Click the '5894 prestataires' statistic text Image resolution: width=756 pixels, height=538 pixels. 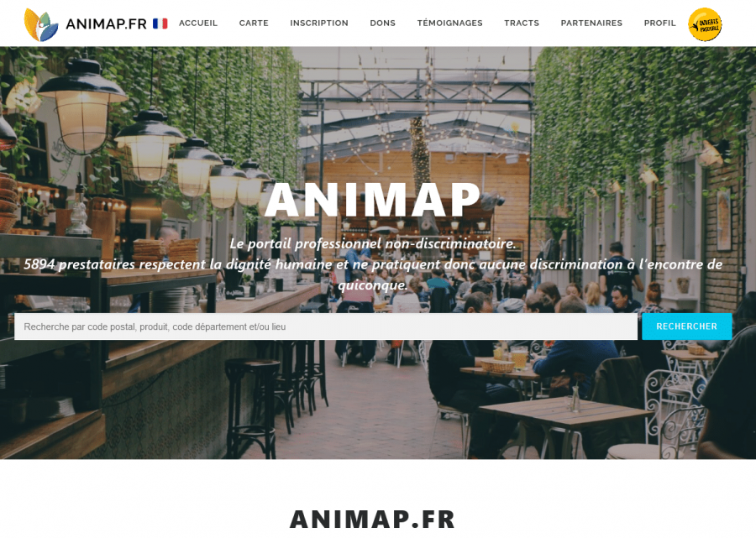click(x=79, y=264)
